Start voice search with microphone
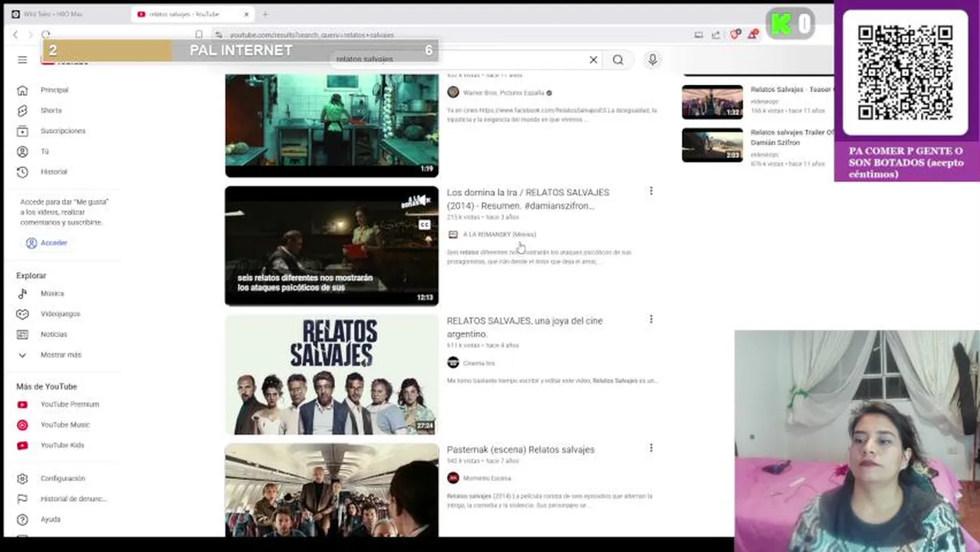The width and height of the screenshot is (980, 552). coord(653,60)
